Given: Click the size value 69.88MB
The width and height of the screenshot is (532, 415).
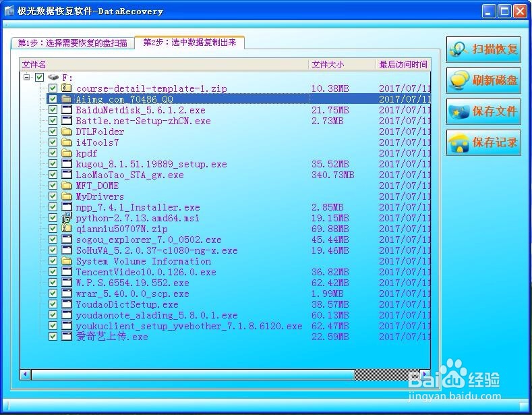Looking at the screenshot, I should point(330,229).
